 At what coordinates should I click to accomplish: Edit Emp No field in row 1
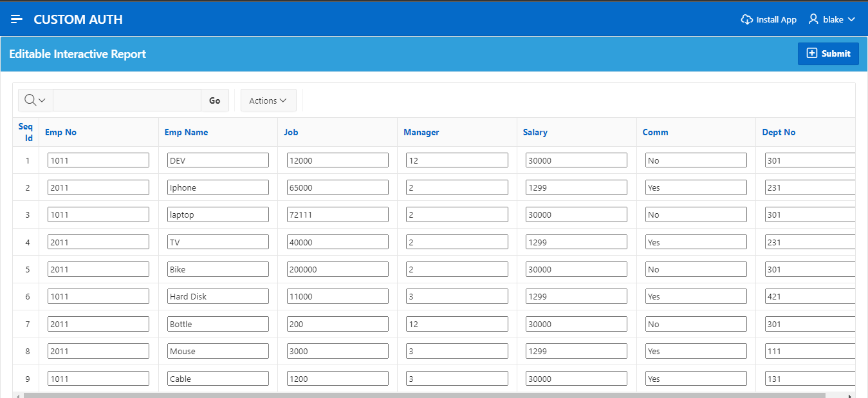point(98,160)
